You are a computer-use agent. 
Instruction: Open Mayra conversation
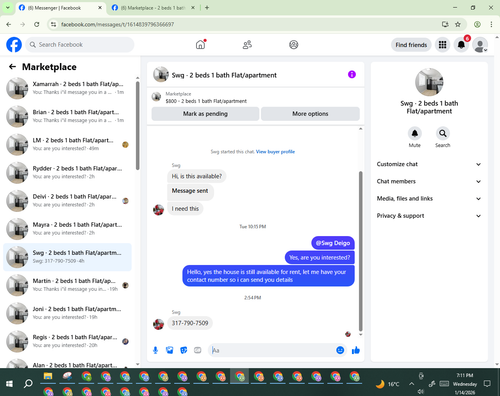coord(67,229)
